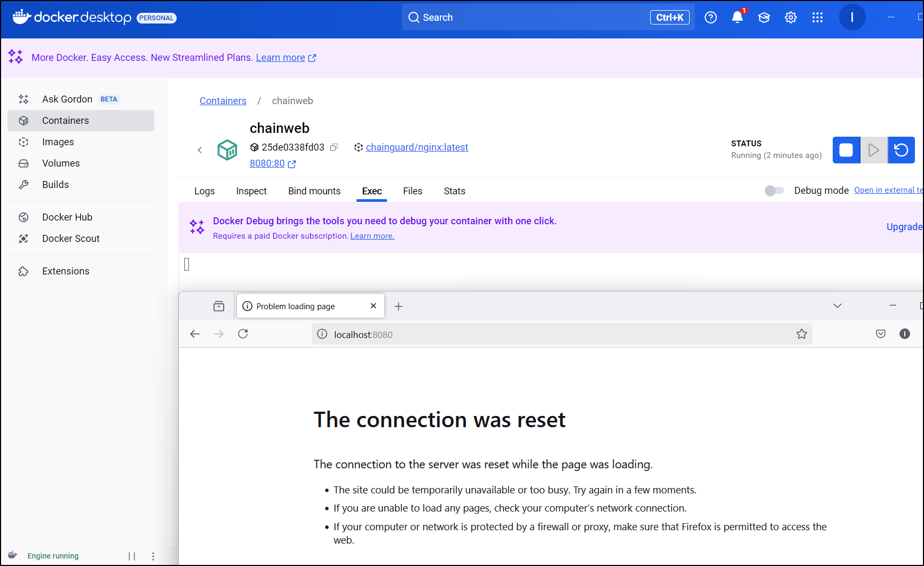Open Firefox view recent browsing icon
Screen dimensions: 924x566
(x=219, y=306)
